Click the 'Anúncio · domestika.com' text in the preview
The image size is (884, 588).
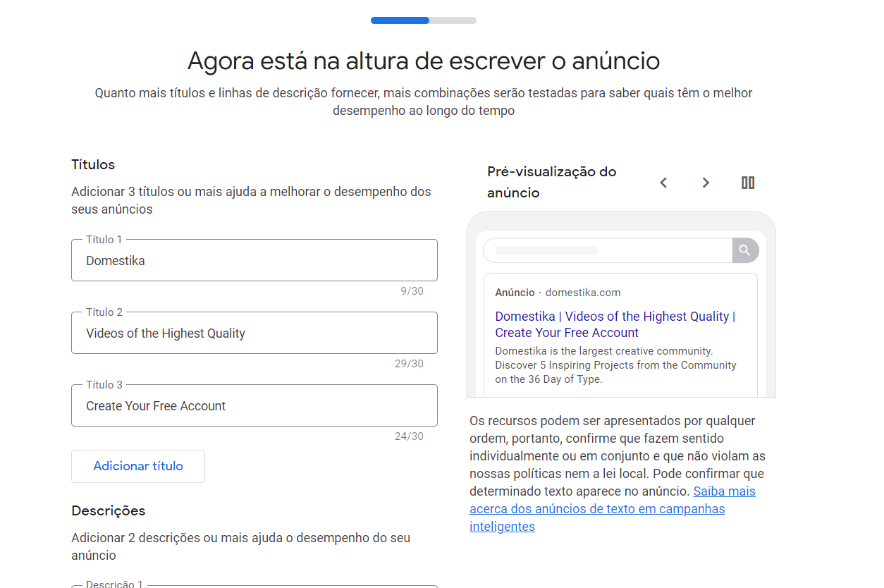[558, 293]
